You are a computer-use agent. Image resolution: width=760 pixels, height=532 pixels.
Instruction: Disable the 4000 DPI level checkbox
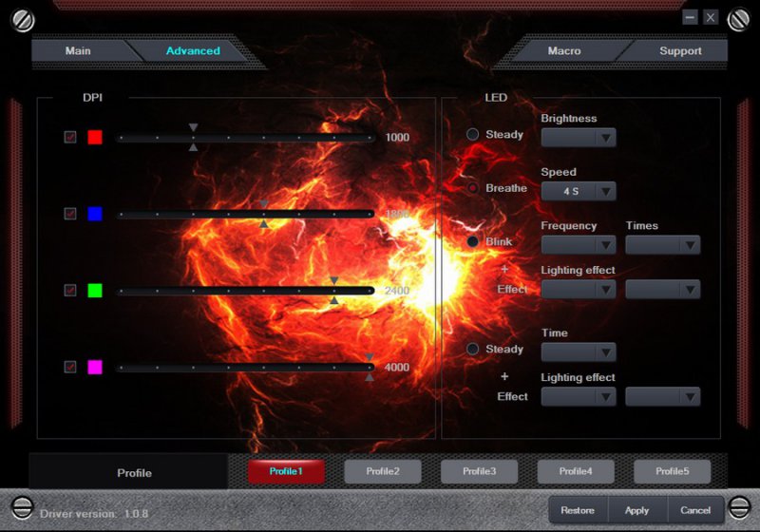[70, 367]
